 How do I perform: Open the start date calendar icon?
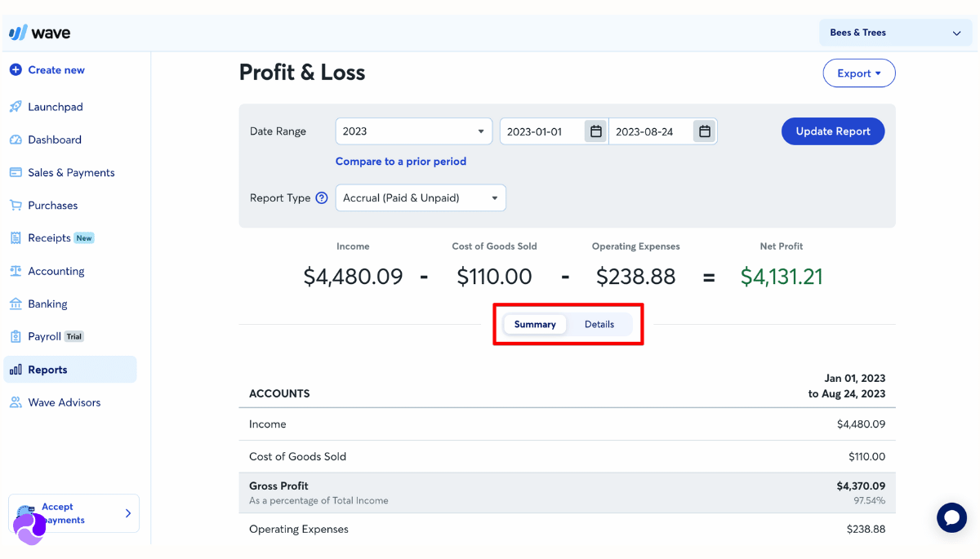tap(596, 131)
